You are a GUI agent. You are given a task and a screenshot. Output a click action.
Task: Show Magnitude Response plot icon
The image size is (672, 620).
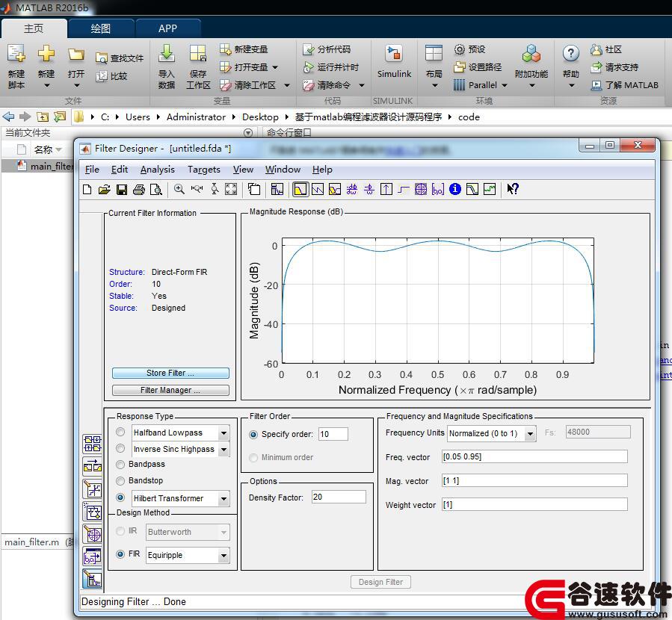click(300, 189)
